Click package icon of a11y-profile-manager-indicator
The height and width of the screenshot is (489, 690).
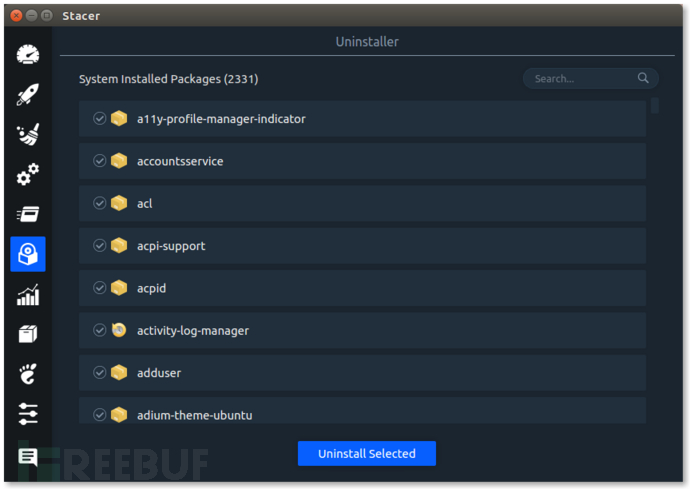119,118
